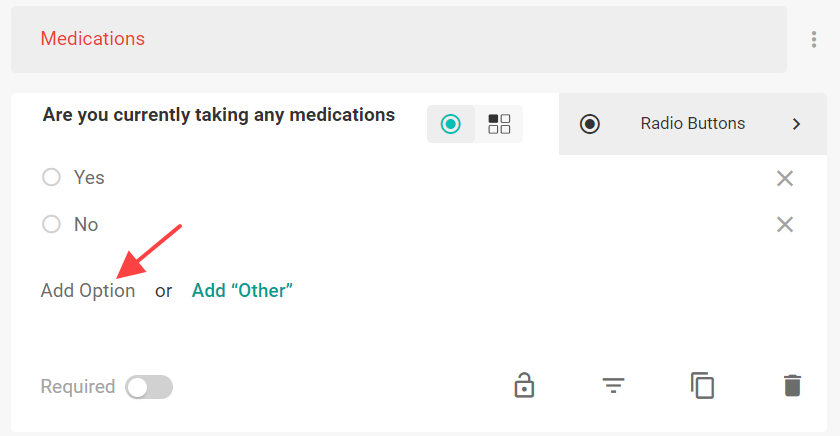
Task: Open the Medications section three-dot menu
Action: click(x=813, y=39)
